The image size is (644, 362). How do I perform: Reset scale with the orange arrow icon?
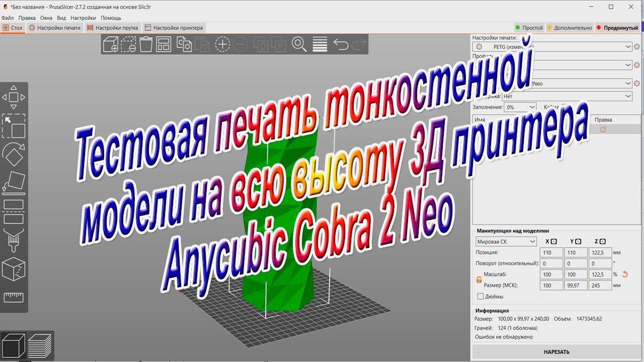pos(625,275)
